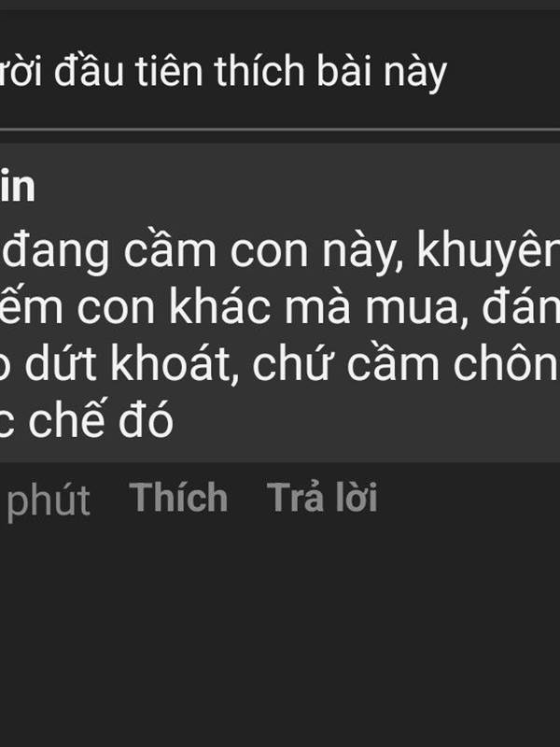Click the word 'tiên' in the top line
This screenshot has height=747, width=560.
169,72
